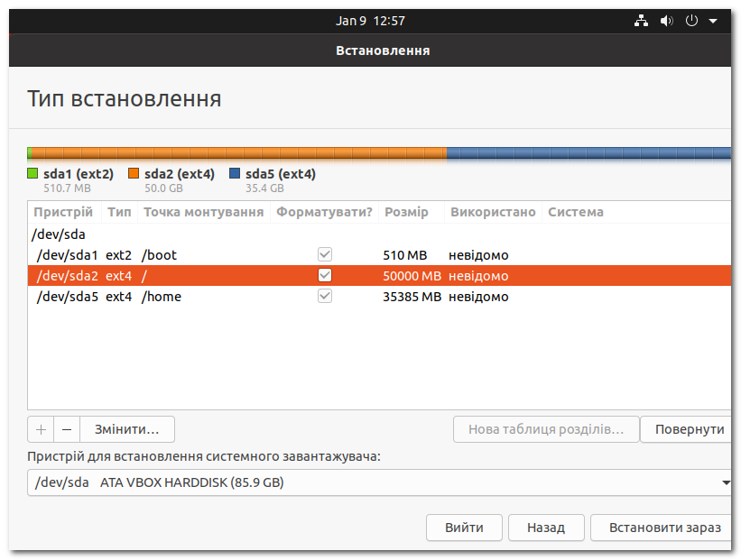Click the orange sda2 legend swatch
Image resolution: width=741 pixels, height=560 pixels.
point(135,173)
